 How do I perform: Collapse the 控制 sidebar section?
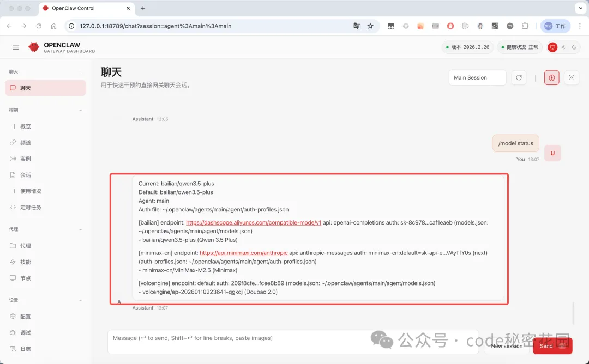(80, 110)
